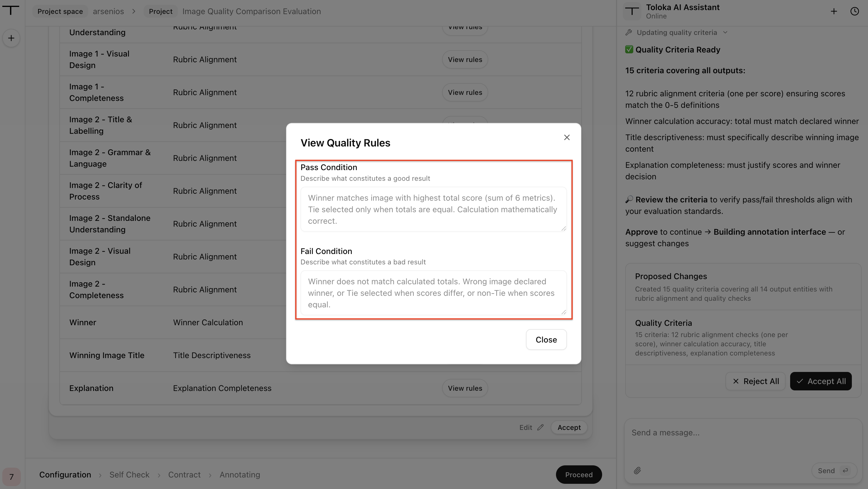868x489 pixels.
Task: Close the View Quality Rules dialog with X
Action: tap(567, 138)
